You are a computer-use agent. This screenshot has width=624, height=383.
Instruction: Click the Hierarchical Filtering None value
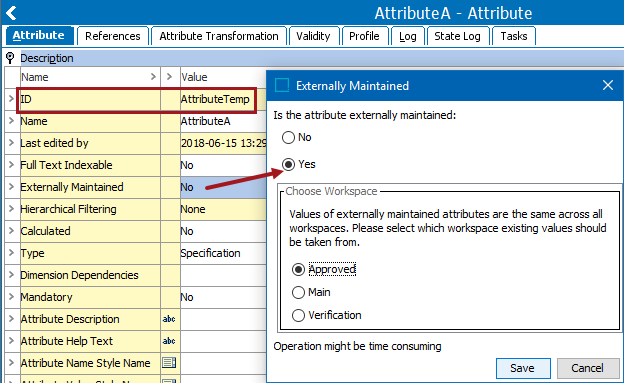point(193,209)
